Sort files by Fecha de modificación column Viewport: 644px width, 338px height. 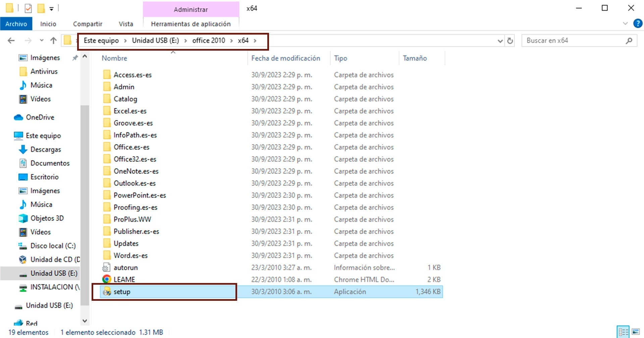[x=285, y=58]
